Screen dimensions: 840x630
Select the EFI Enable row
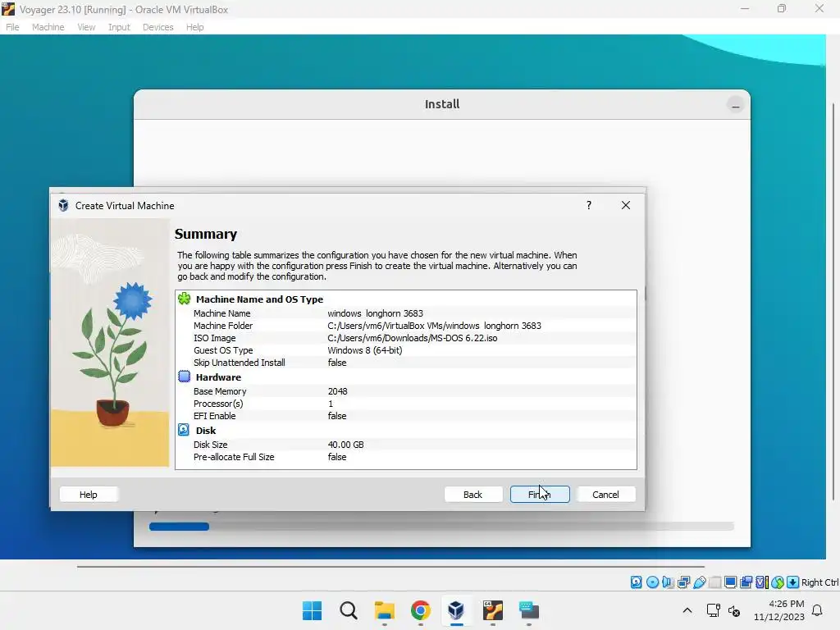click(x=406, y=416)
